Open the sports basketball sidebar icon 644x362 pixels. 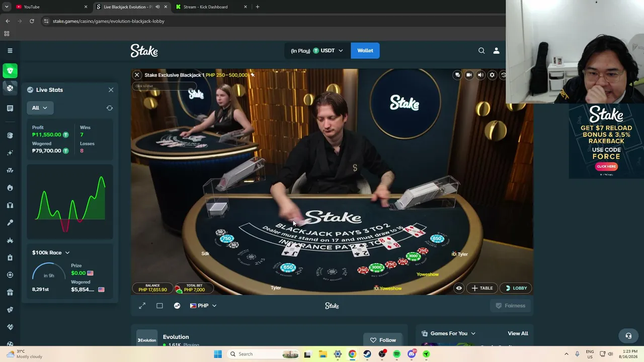(10, 88)
